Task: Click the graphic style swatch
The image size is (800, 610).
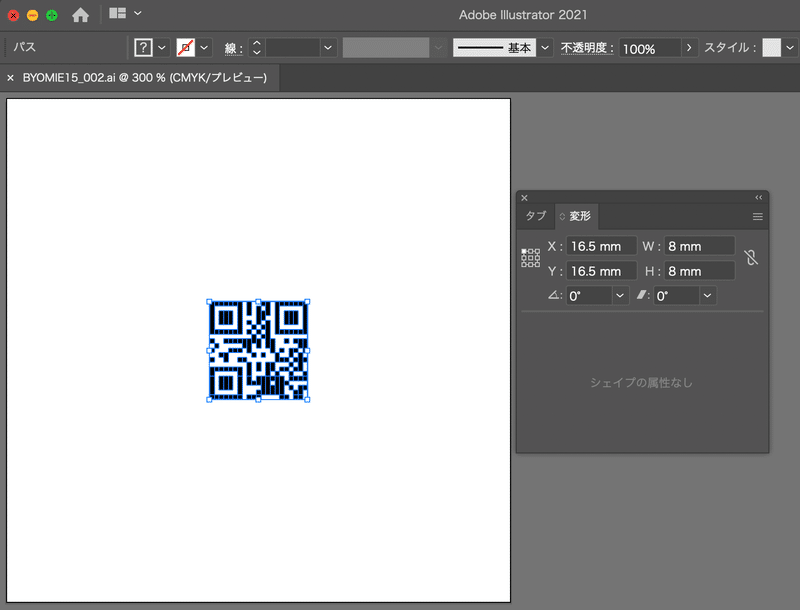Action: tap(771, 48)
